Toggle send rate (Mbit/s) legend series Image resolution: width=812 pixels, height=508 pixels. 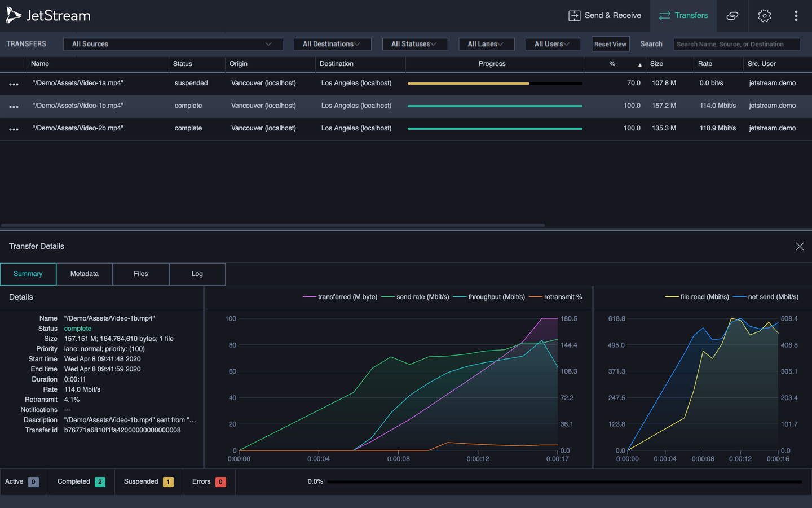pos(416,297)
